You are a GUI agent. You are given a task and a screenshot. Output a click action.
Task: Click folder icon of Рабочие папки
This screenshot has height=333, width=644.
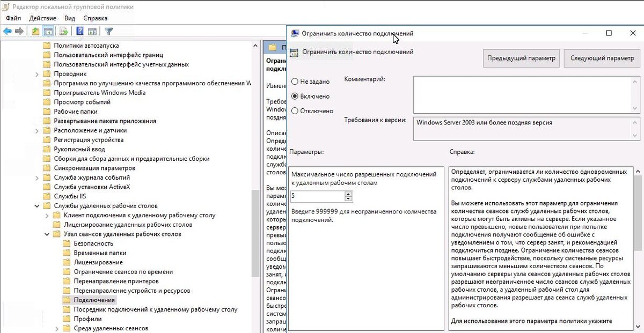(47, 112)
